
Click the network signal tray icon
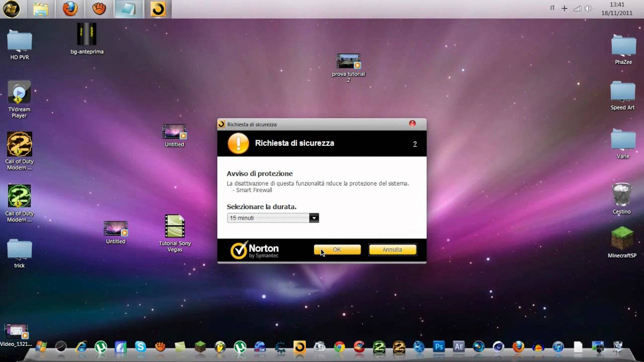click(577, 9)
